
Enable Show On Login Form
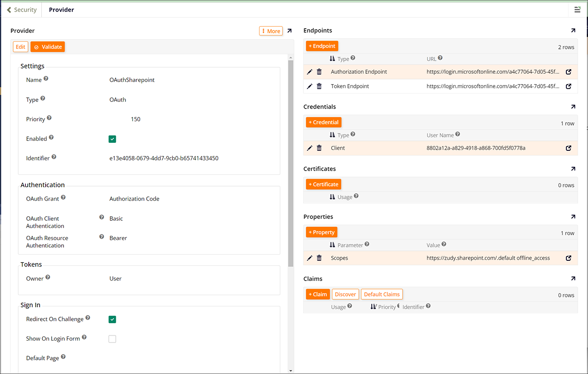(112, 338)
